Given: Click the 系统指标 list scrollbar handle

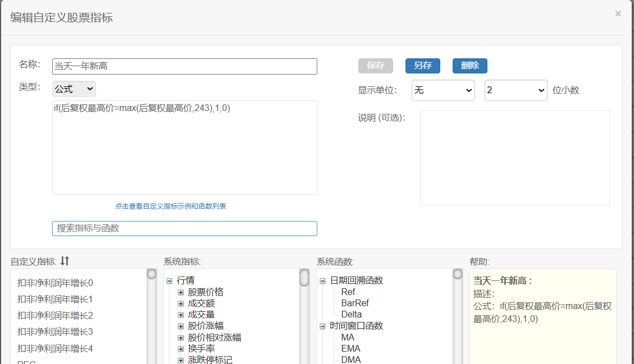Looking at the screenshot, I should tap(304, 278).
